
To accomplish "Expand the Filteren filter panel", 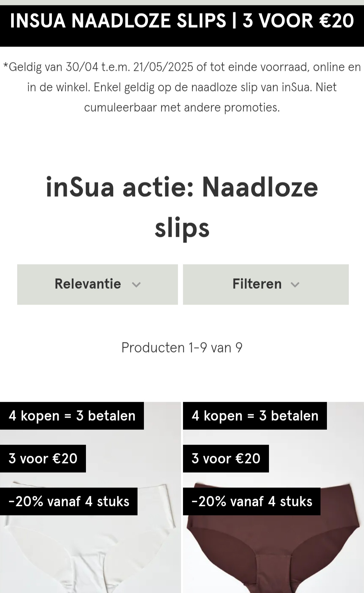I will (x=266, y=284).
